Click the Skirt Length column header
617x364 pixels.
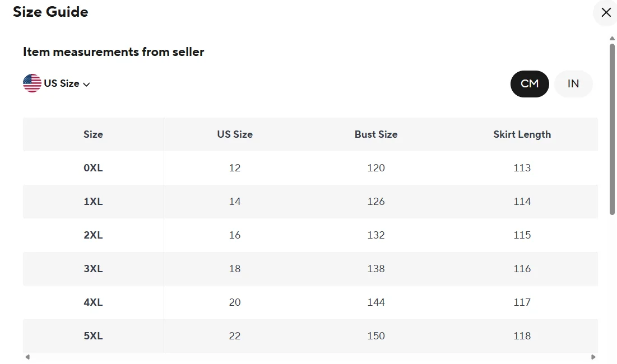[x=522, y=134]
